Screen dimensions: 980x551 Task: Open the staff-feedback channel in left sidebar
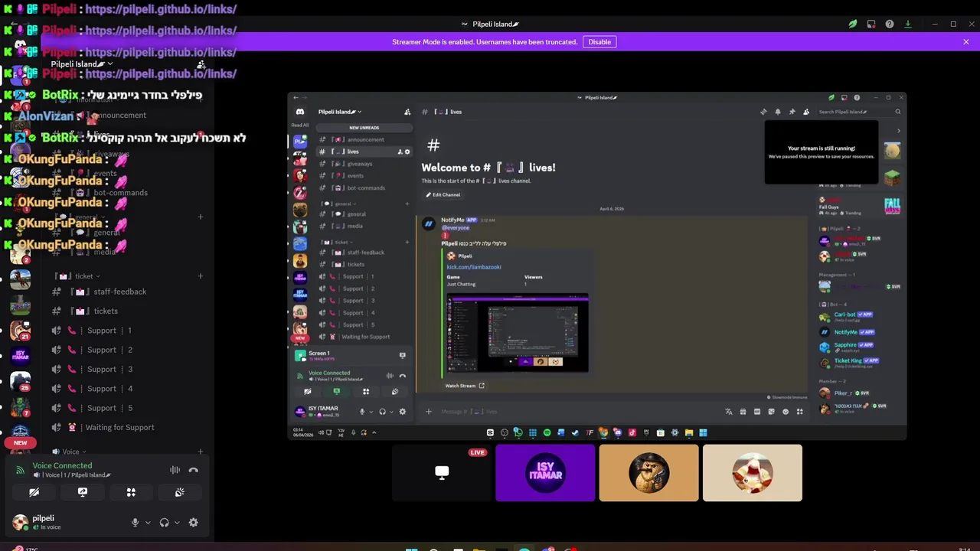pyautogui.click(x=126, y=292)
